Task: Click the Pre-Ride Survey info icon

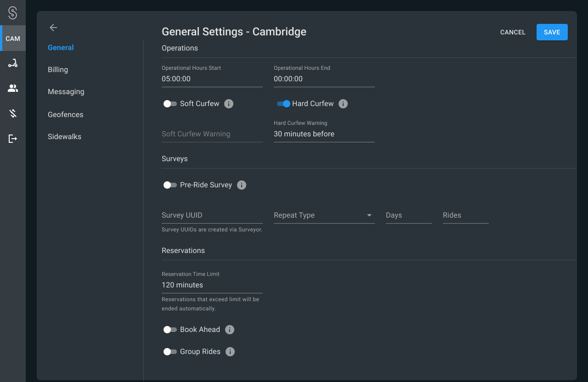Action: 242,185
